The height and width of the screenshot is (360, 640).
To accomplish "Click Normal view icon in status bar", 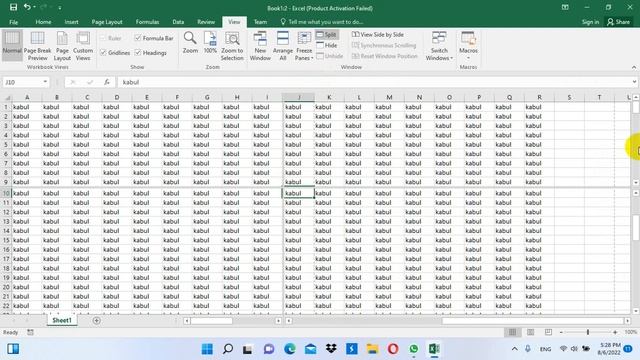I will pos(512,332).
